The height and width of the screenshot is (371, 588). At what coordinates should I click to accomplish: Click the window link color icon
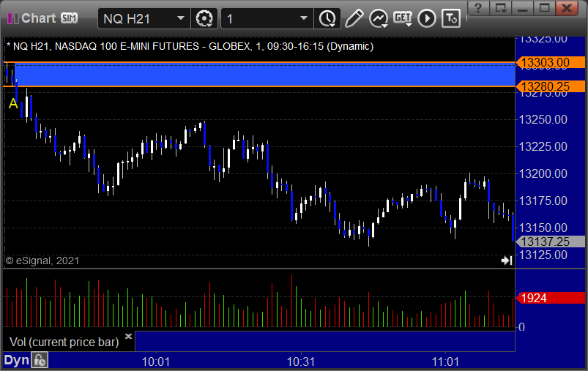(12, 18)
